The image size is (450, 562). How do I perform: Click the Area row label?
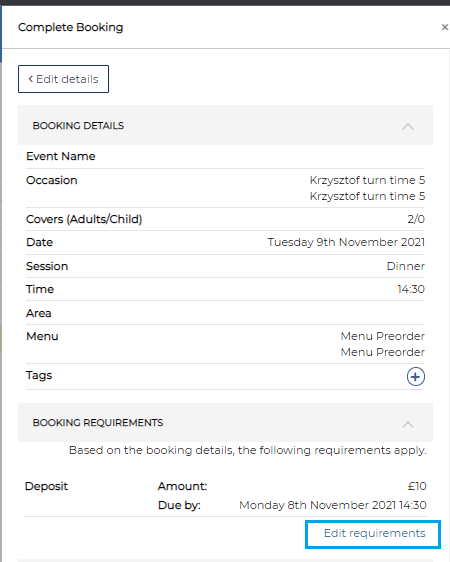(39, 313)
